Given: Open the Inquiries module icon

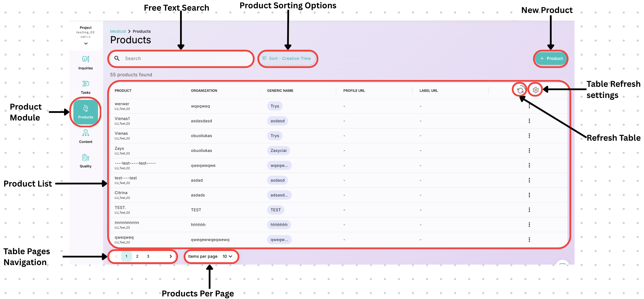Looking at the screenshot, I should pyautogui.click(x=86, y=59).
